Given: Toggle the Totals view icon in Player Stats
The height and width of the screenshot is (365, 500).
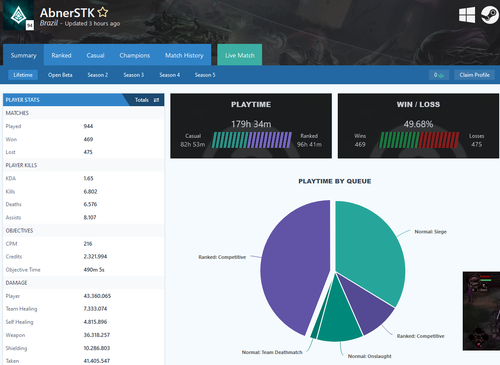Looking at the screenshot, I should pos(156,100).
